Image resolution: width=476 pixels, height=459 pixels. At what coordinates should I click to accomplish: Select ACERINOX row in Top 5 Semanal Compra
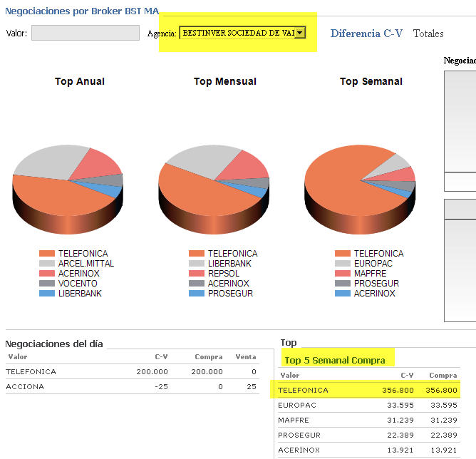click(x=369, y=450)
